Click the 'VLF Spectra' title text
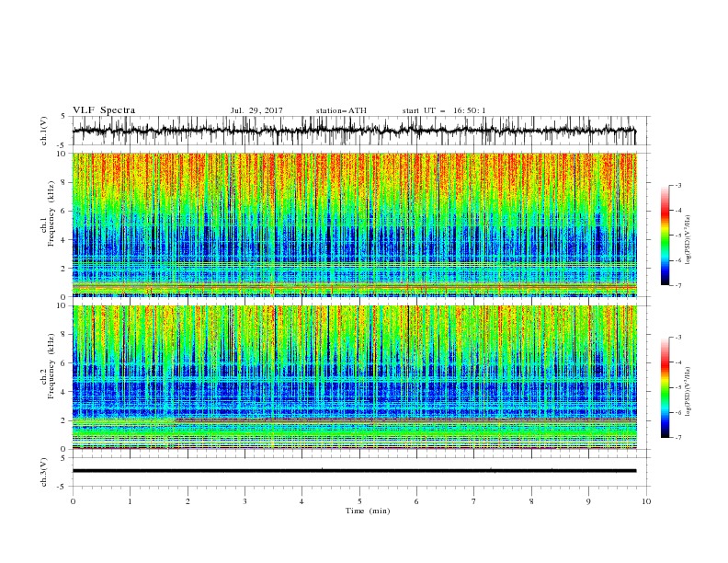Screen dimensions: 728x563 pyautogui.click(x=104, y=110)
